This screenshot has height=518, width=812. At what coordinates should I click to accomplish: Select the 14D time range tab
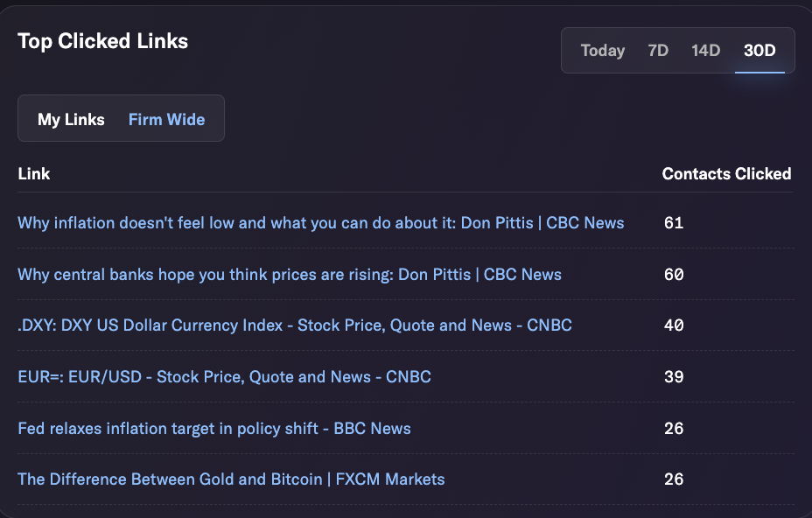click(x=705, y=50)
